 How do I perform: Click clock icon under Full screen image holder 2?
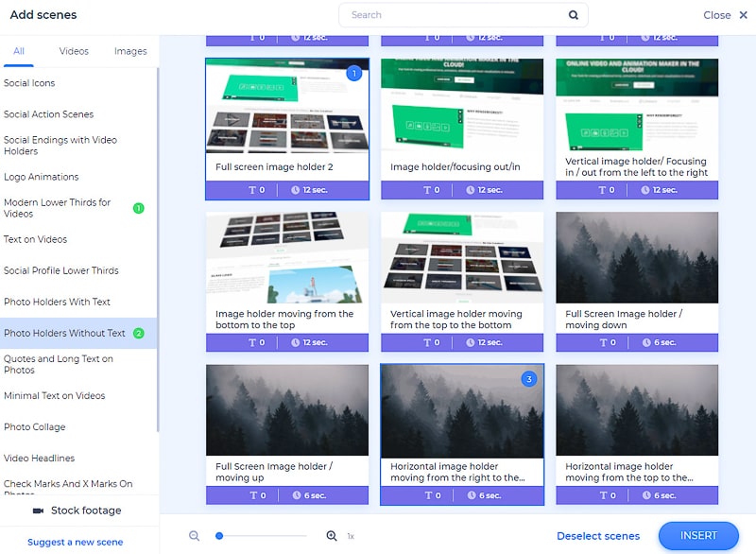pyautogui.click(x=295, y=190)
